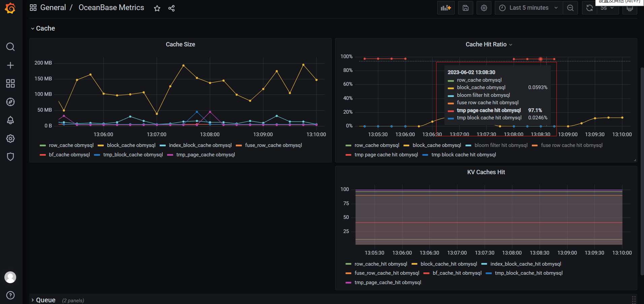This screenshot has width=644, height=304.
Task: Save the dashboard with the floppy disk icon
Action: [x=465, y=7]
